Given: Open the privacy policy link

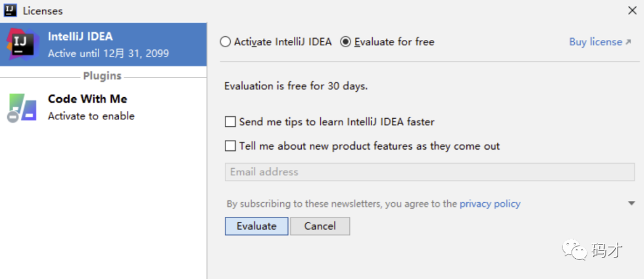Looking at the screenshot, I should tap(490, 204).
